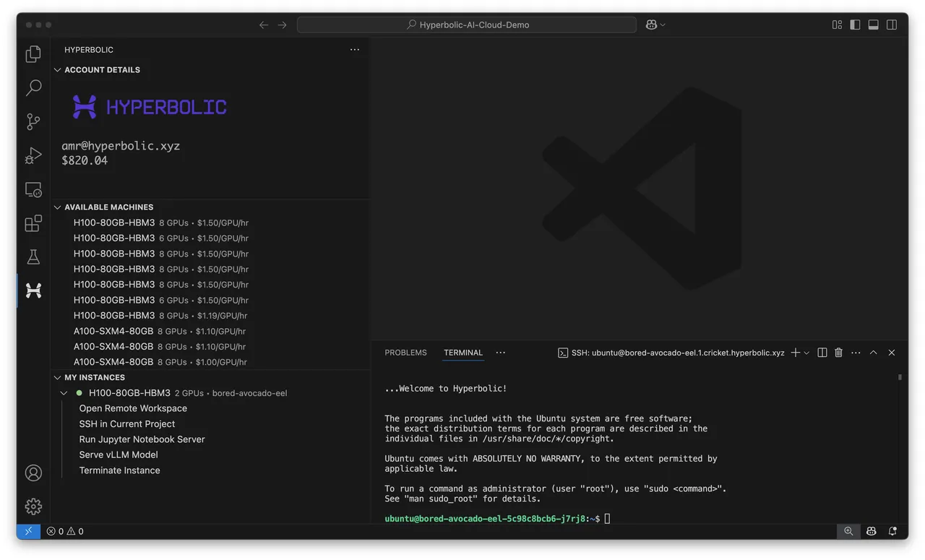
Task: Click the Hyperbolic logo image
Action: tap(150, 107)
